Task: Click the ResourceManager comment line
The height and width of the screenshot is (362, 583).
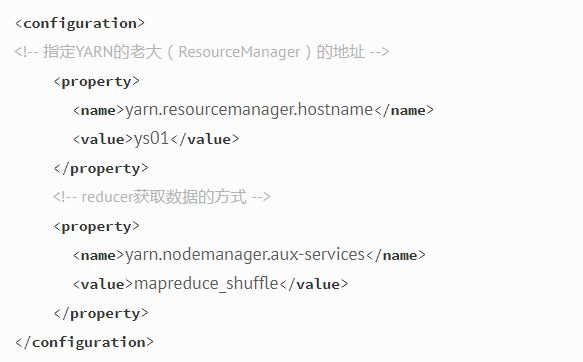Action: coord(202,52)
